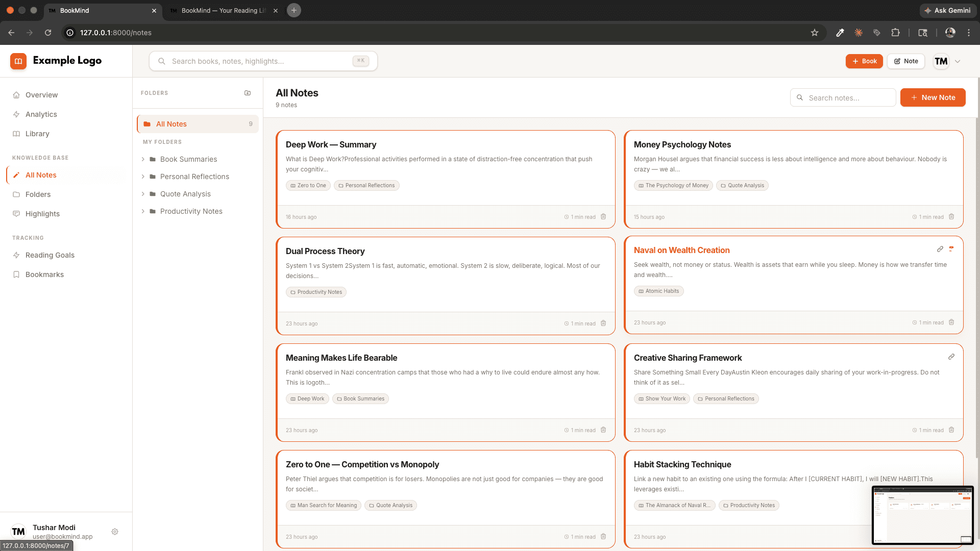The width and height of the screenshot is (980, 551).
Task: Delete the Zero to One — Competition vs Monopoly note
Action: coord(603,537)
